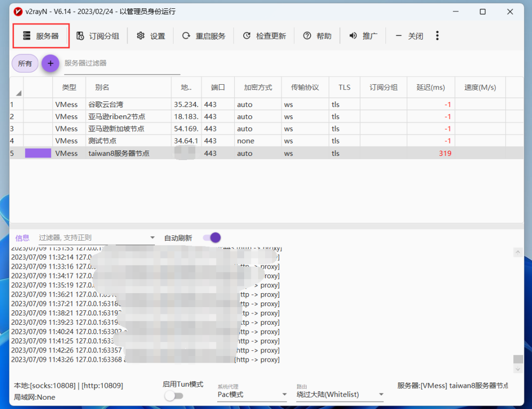Screen dimensions: 532x409
Task: Focus the 服务器过滤器 search field
Action: click(122, 63)
